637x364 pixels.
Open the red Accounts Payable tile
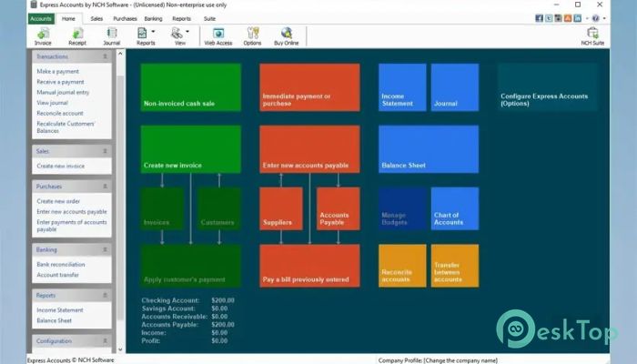[x=339, y=208]
